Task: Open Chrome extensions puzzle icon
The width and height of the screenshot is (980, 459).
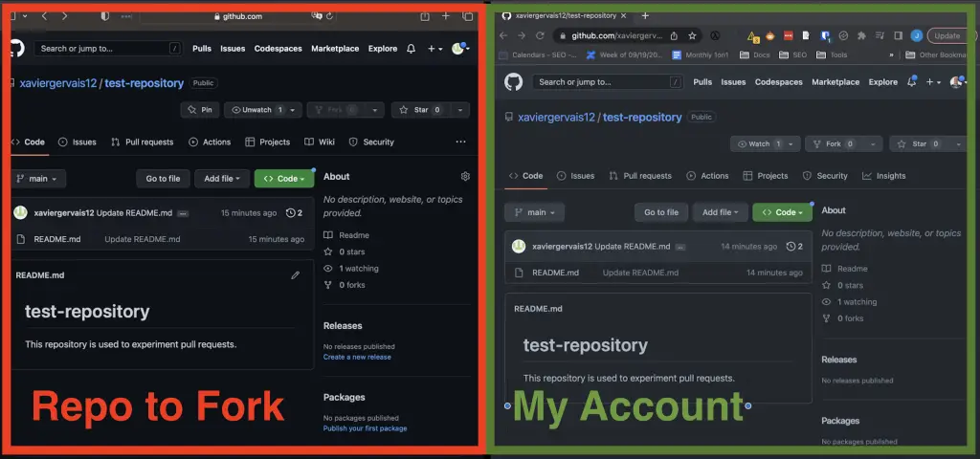Action: click(x=862, y=36)
